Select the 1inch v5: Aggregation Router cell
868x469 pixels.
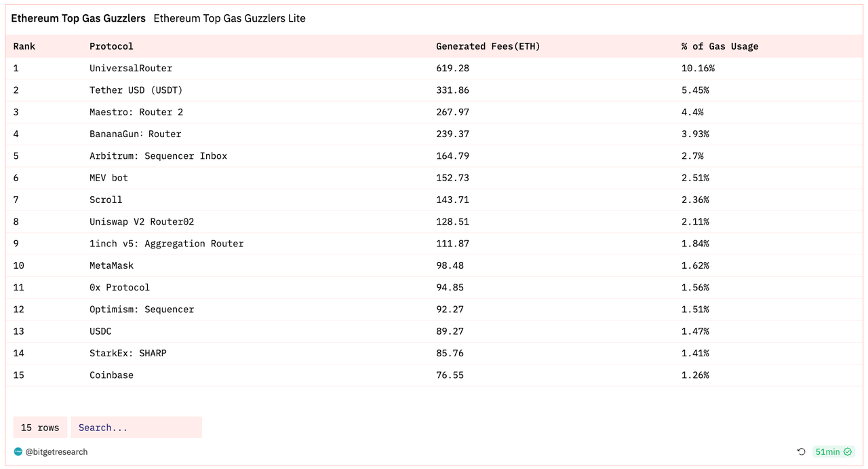(x=166, y=244)
